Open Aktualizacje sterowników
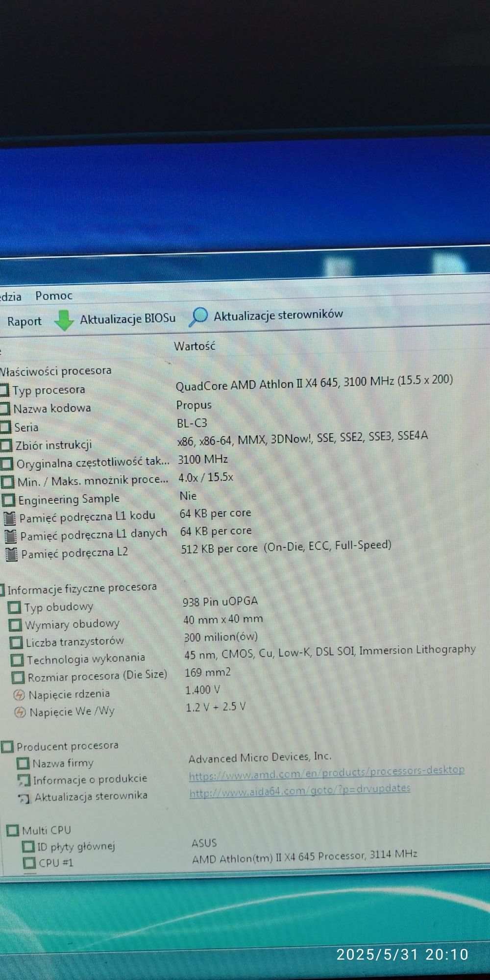Viewport: 490px width, 980px height. pos(278,315)
